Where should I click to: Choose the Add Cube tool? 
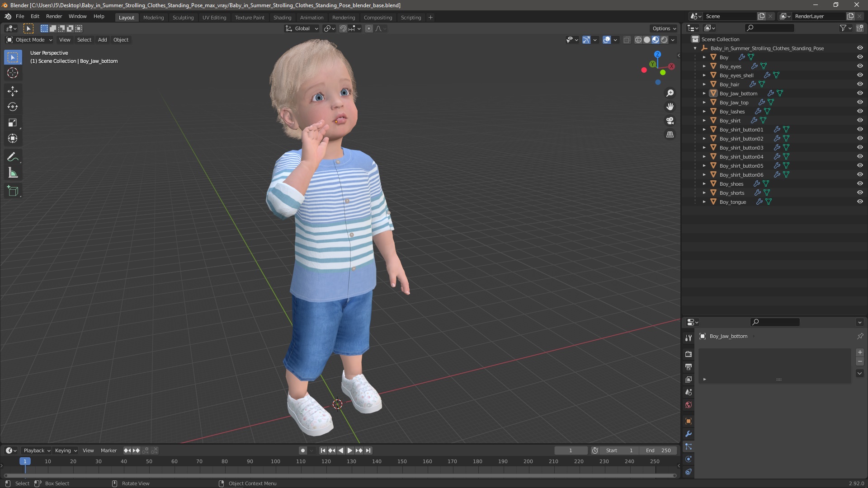13,191
